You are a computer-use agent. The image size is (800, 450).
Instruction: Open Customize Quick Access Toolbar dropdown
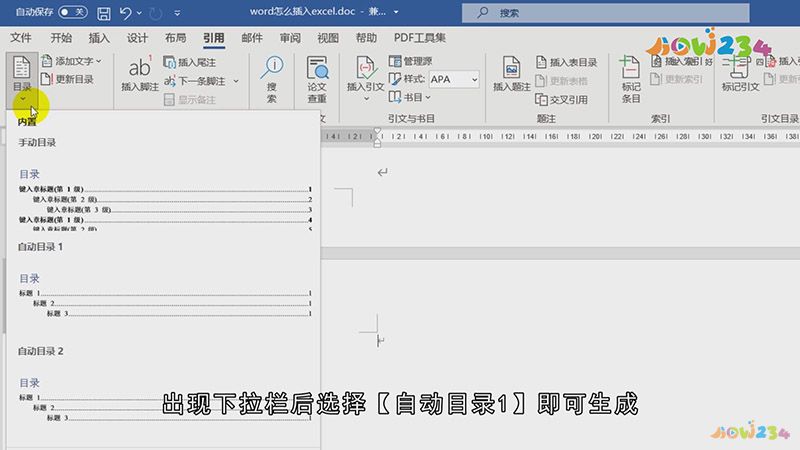(x=177, y=13)
